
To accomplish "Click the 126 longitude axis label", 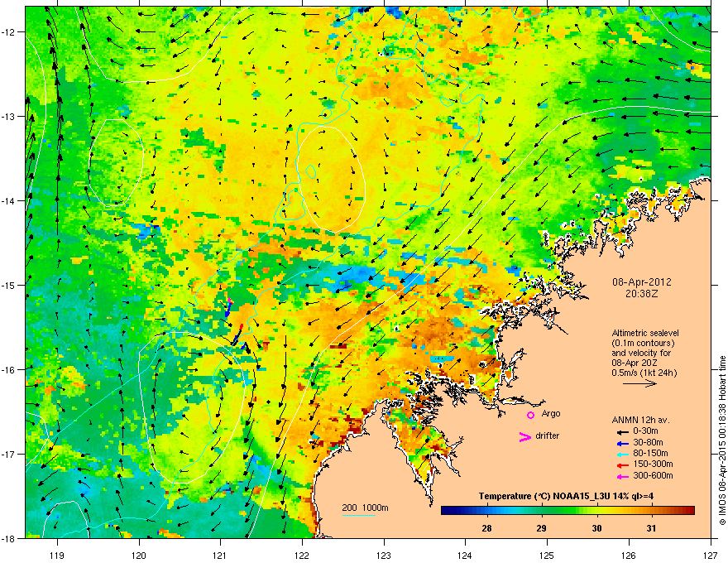I will click(x=629, y=555).
